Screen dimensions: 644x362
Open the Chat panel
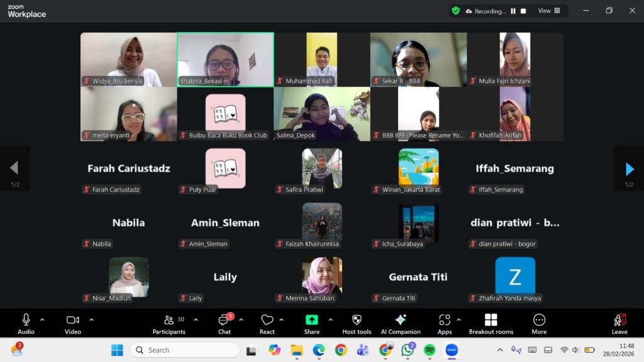tap(224, 323)
